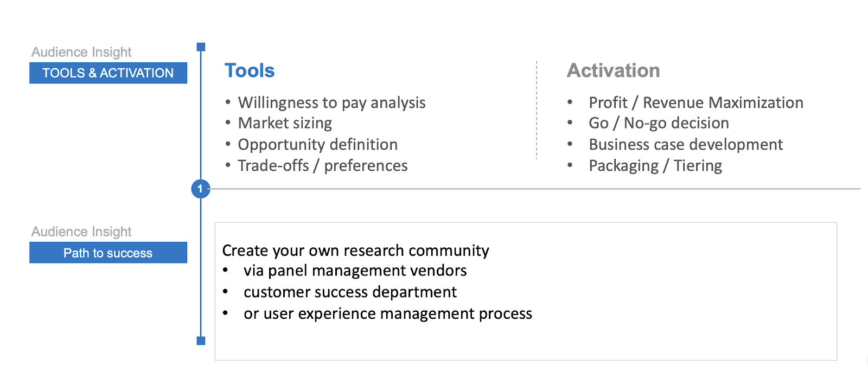Click Trade-offs / preferences bullet

coord(322,165)
